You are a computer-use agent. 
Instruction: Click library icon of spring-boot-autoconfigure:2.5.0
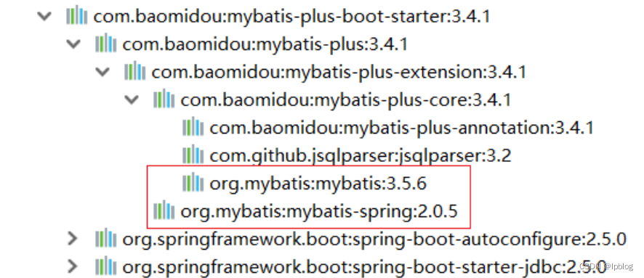[x=105, y=239]
